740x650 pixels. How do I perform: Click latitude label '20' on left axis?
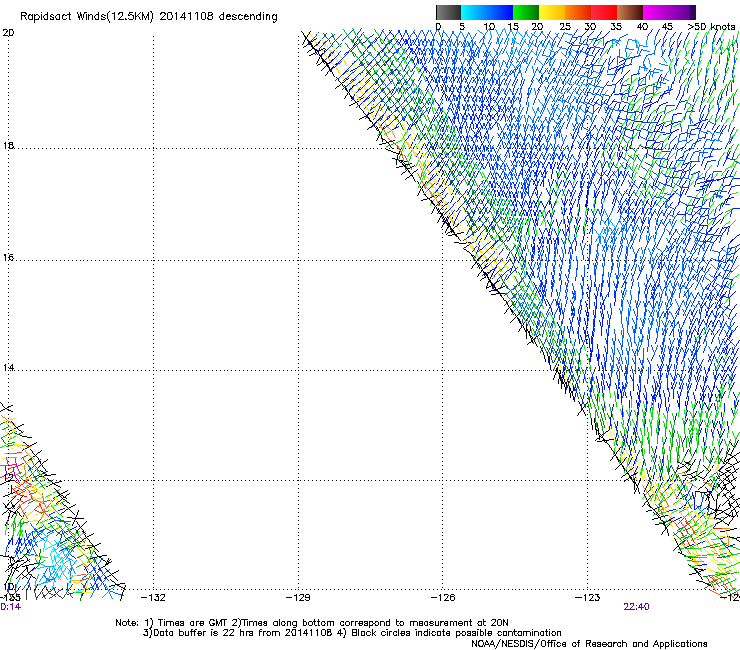click(8, 33)
